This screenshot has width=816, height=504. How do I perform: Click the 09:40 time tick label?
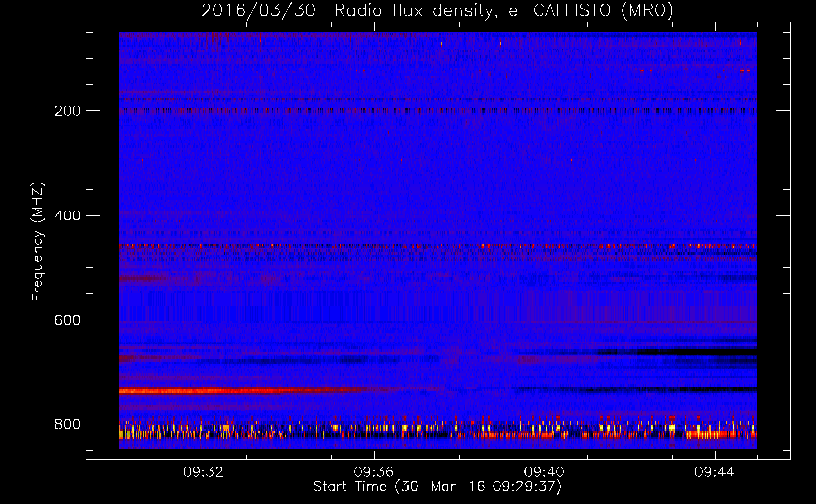[544, 472]
